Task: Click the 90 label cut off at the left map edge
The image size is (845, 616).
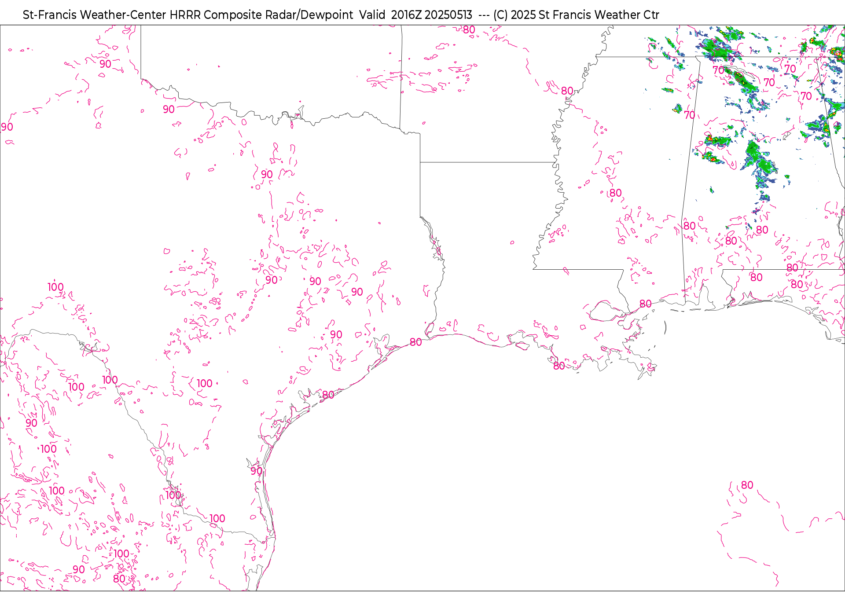Action: [x=7, y=127]
